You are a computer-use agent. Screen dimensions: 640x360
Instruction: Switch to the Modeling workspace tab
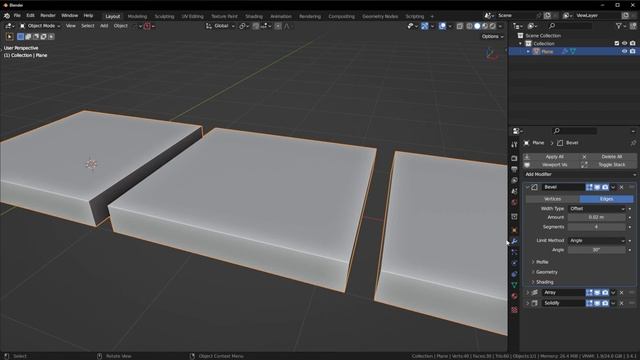pyautogui.click(x=137, y=16)
